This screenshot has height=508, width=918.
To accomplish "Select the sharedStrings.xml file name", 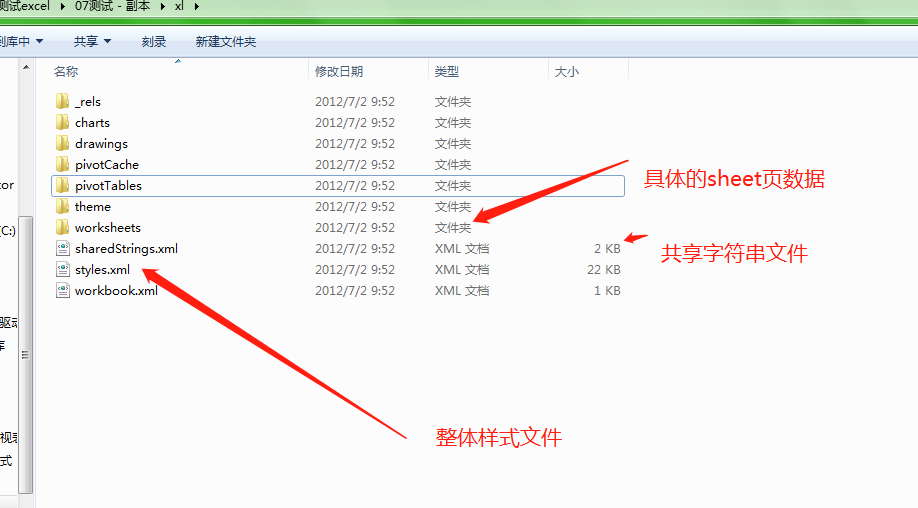I will (126, 249).
